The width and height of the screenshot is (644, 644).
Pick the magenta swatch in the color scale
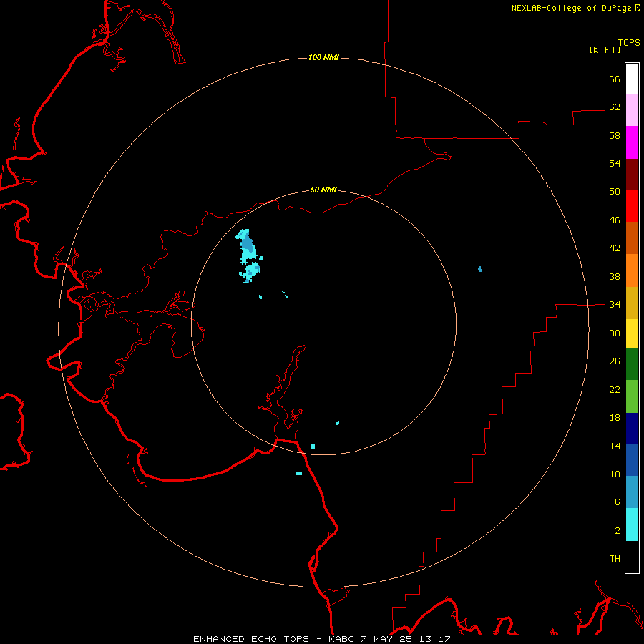pyautogui.click(x=632, y=142)
